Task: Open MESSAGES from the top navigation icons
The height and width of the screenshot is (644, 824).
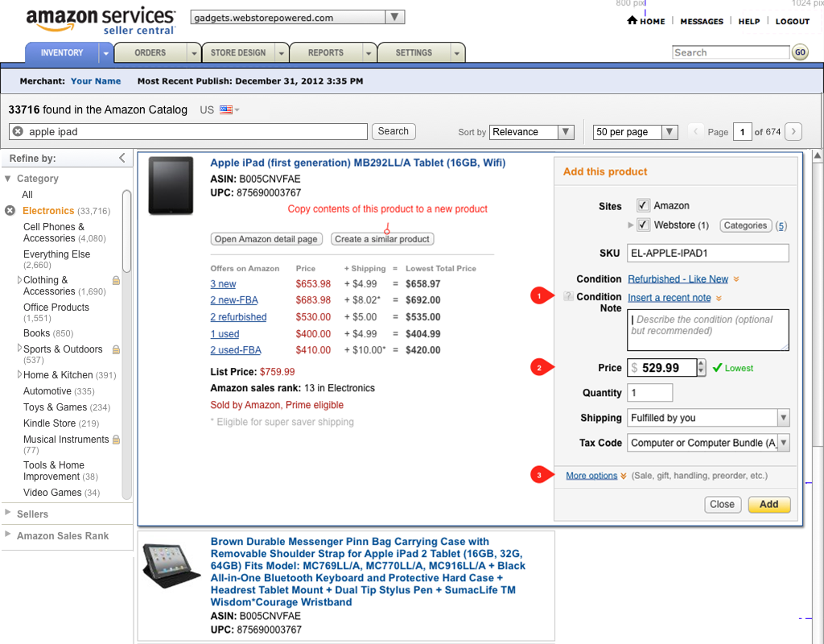Action: click(701, 22)
